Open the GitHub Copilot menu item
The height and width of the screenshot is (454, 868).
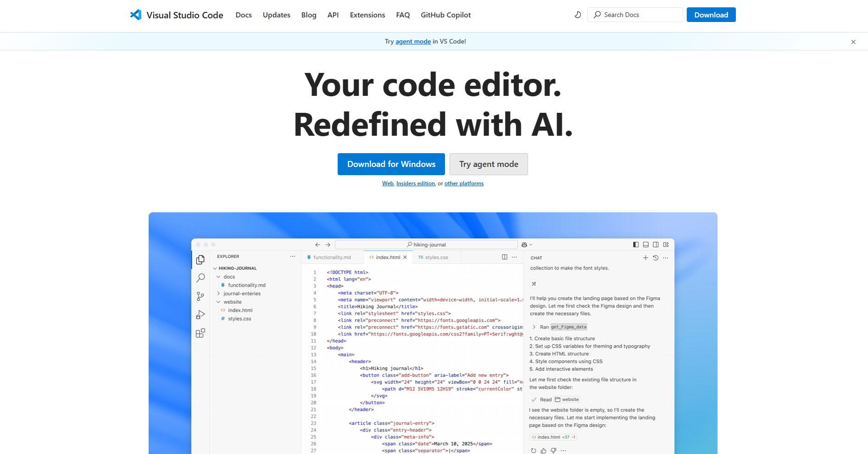(446, 15)
